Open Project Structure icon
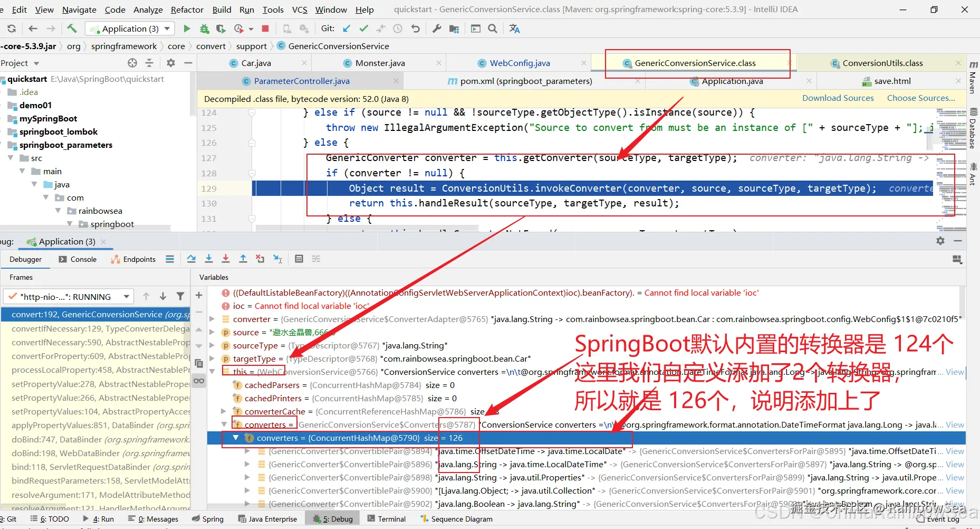 tap(454, 29)
